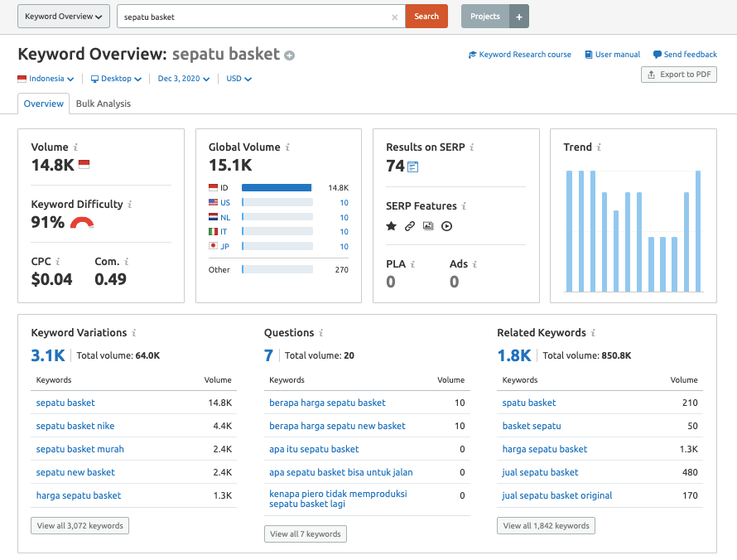Click Export to PDF button

pos(679,75)
